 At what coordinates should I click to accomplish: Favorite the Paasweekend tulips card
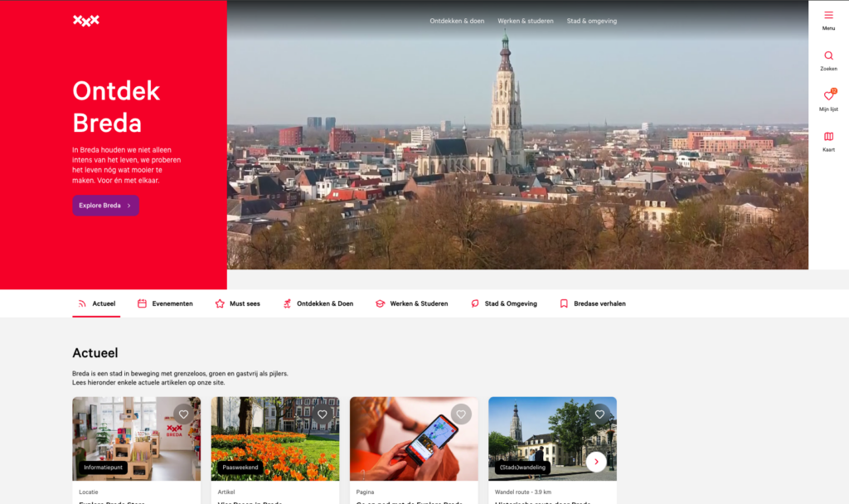323,414
